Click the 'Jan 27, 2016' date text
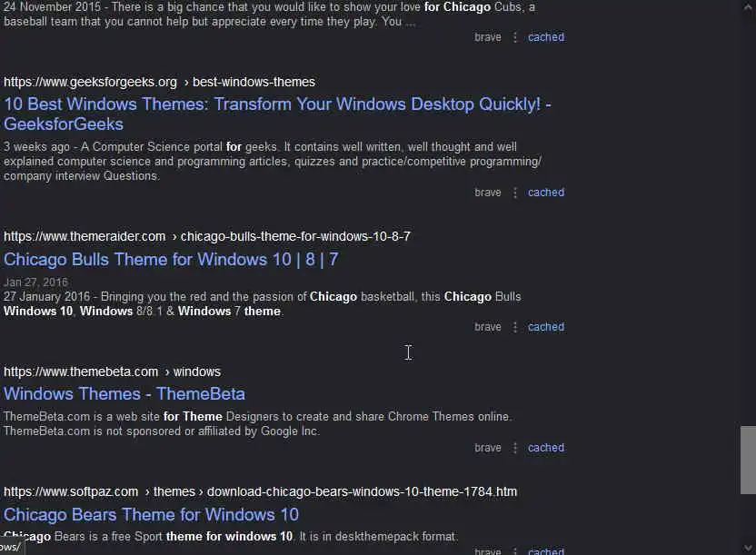Screen dimensions: 756x555 (35, 282)
